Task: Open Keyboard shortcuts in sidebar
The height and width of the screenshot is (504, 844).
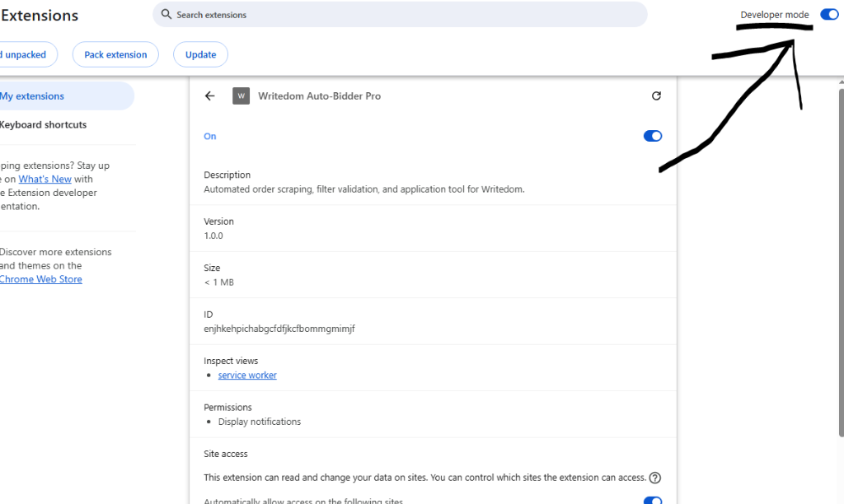Action: (x=43, y=125)
